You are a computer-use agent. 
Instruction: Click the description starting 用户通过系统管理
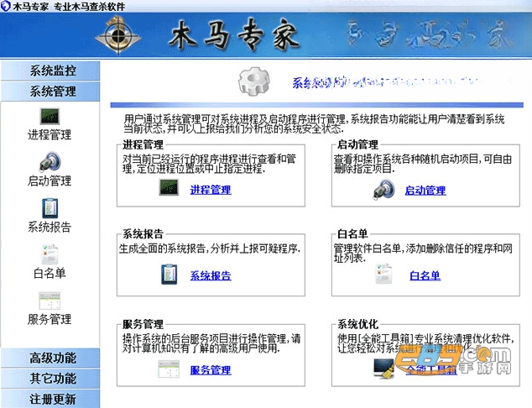pyautogui.click(x=314, y=123)
